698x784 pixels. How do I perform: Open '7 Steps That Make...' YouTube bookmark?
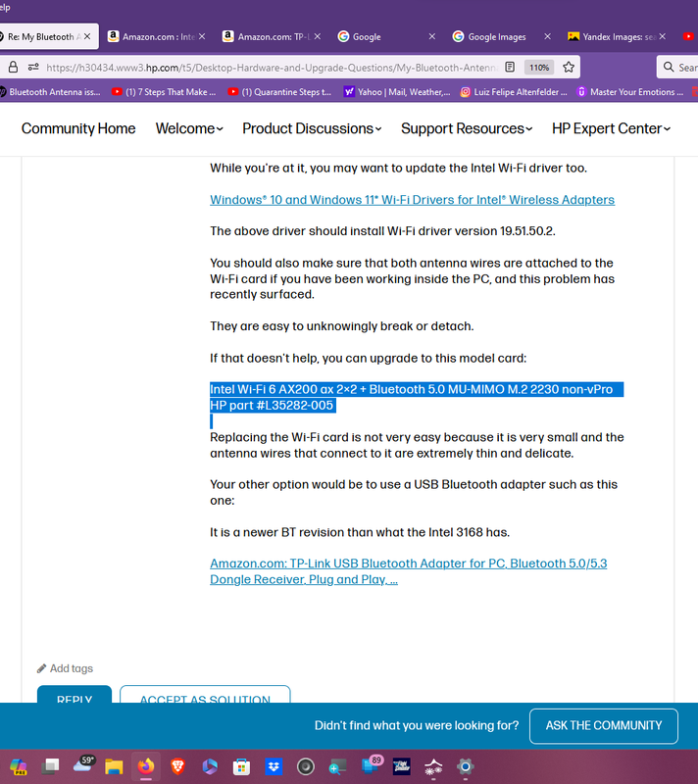click(x=164, y=92)
